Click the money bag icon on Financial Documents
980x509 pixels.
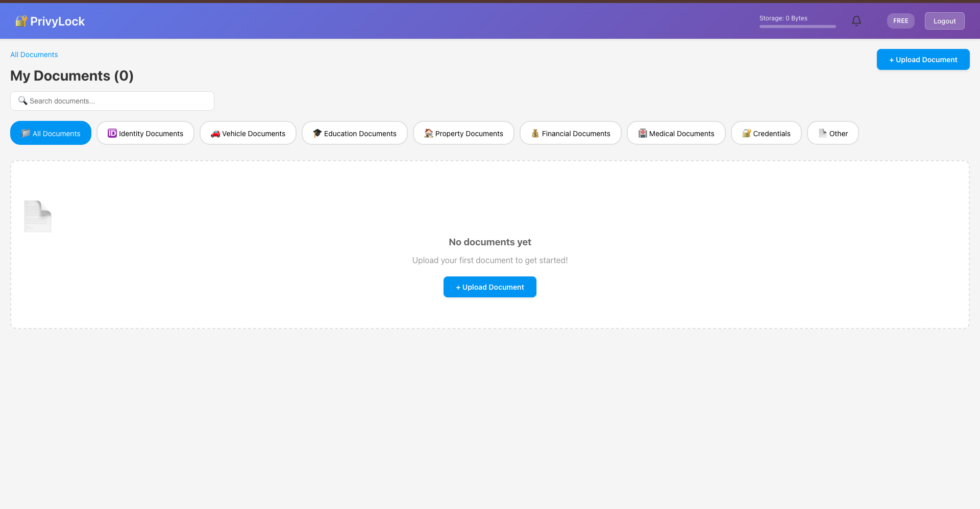[535, 133]
